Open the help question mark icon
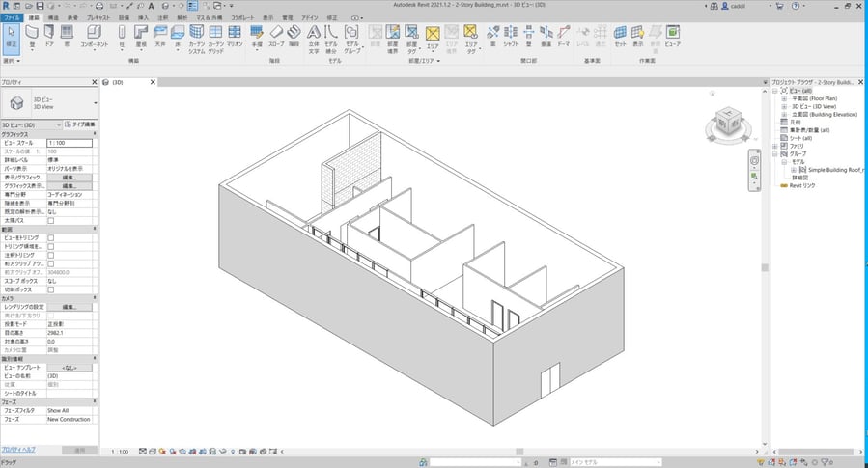The image size is (868, 468). coord(796,6)
